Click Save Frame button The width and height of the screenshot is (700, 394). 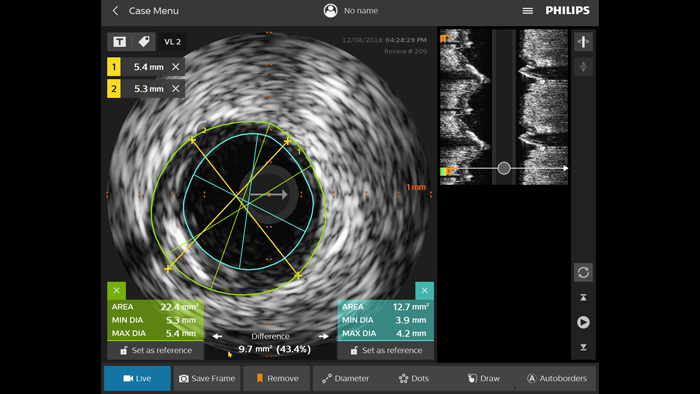pos(207,378)
